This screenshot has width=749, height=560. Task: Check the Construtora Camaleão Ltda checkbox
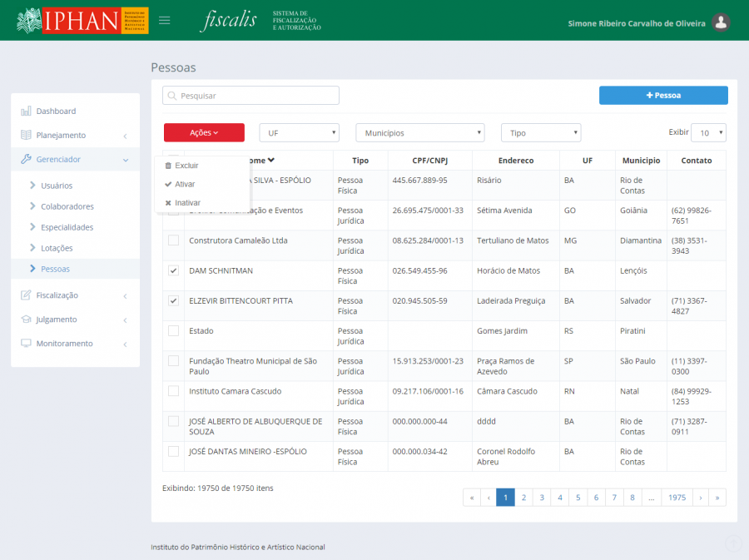[173, 240]
